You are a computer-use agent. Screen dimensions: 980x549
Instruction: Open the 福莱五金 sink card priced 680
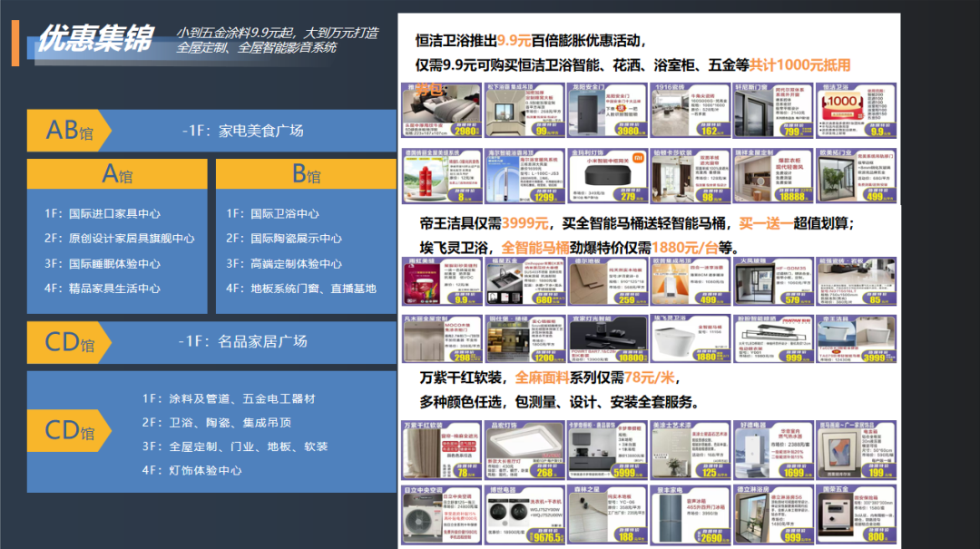point(525,281)
